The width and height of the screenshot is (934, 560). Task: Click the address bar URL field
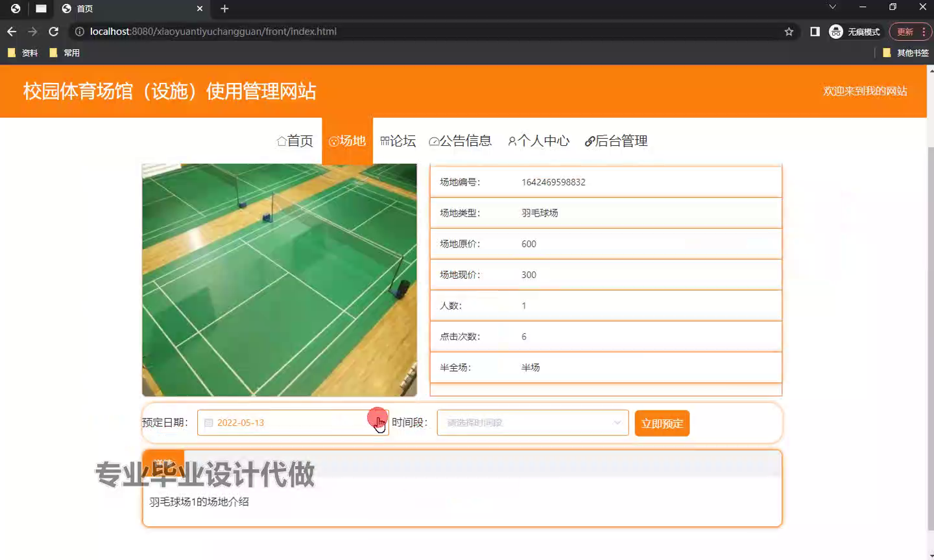pyautogui.click(x=435, y=31)
